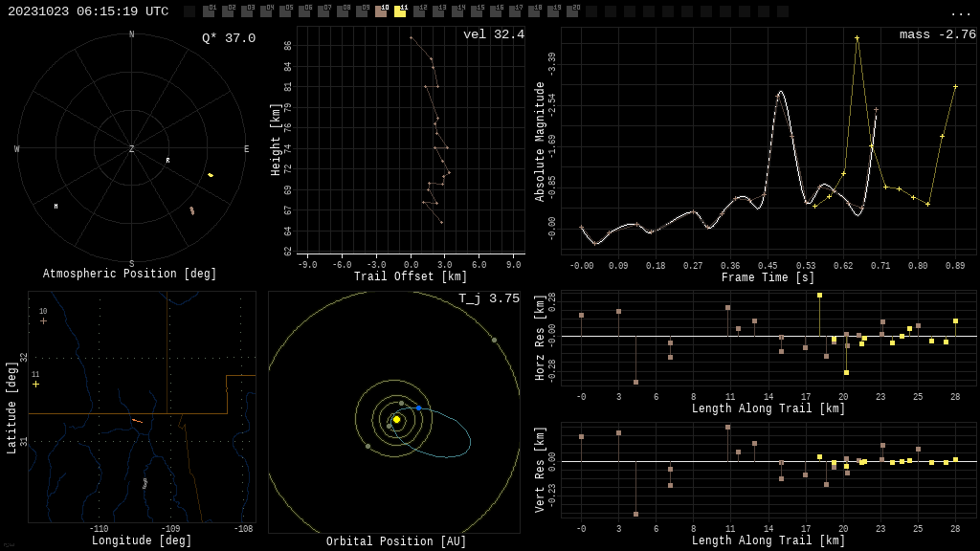Screen dimensions: 980x551
Task: Click the Absolute Magnitude axis label
Action: (540, 142)
